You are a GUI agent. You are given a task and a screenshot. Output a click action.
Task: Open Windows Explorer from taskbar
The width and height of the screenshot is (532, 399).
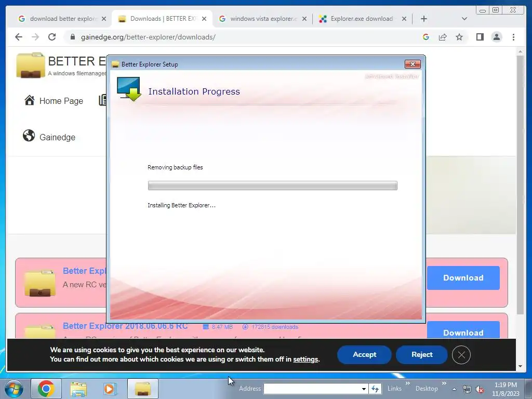78,389
